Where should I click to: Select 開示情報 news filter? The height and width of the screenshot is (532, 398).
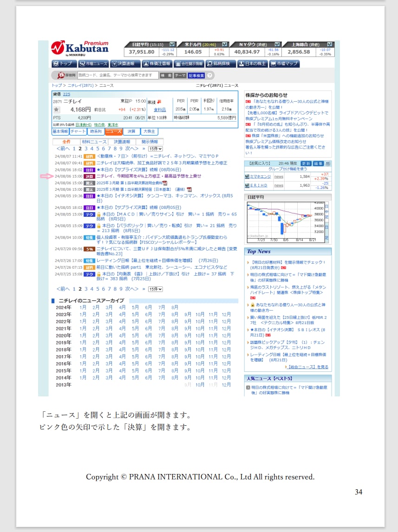(x=150, y=142)
